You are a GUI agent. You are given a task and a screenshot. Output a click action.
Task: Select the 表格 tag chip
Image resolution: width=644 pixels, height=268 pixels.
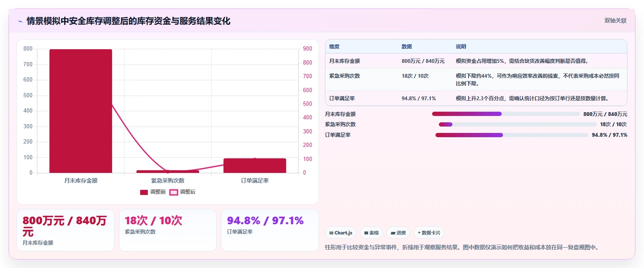pyautogui.click(x=371, y=233)
